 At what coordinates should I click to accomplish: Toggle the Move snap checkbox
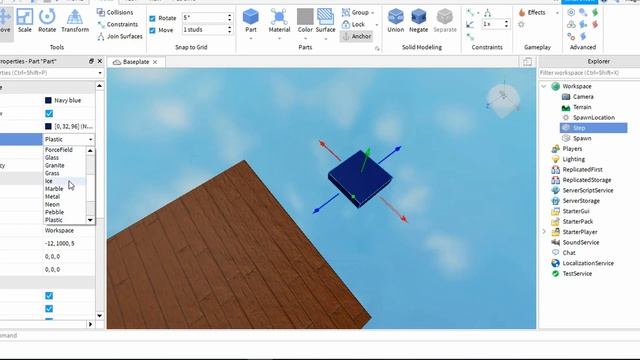click(x=152, y=30)
